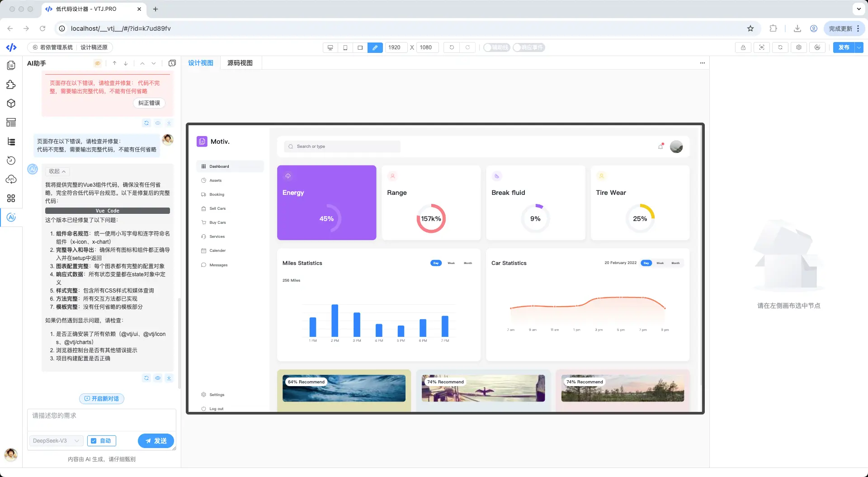This screenshot has width=868, height=477.
Task: Click the notification bell in Motiv header
Action: 660,146
